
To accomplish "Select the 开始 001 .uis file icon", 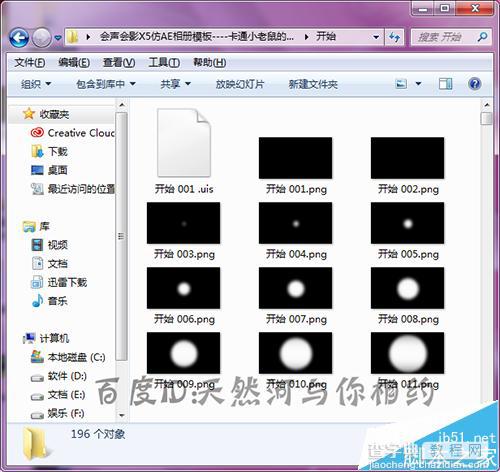I will (x=184, y=142).
